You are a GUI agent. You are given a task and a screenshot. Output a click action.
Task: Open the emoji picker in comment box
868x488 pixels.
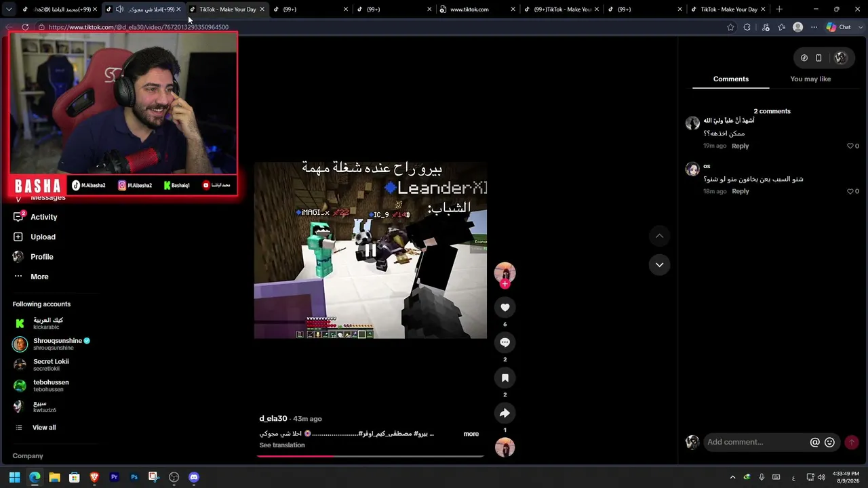click(829, 443)
